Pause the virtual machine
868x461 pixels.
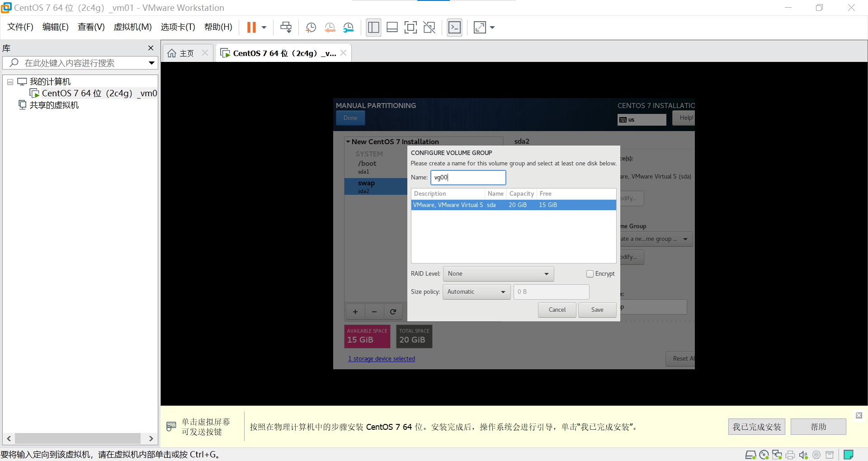(251, 28)
